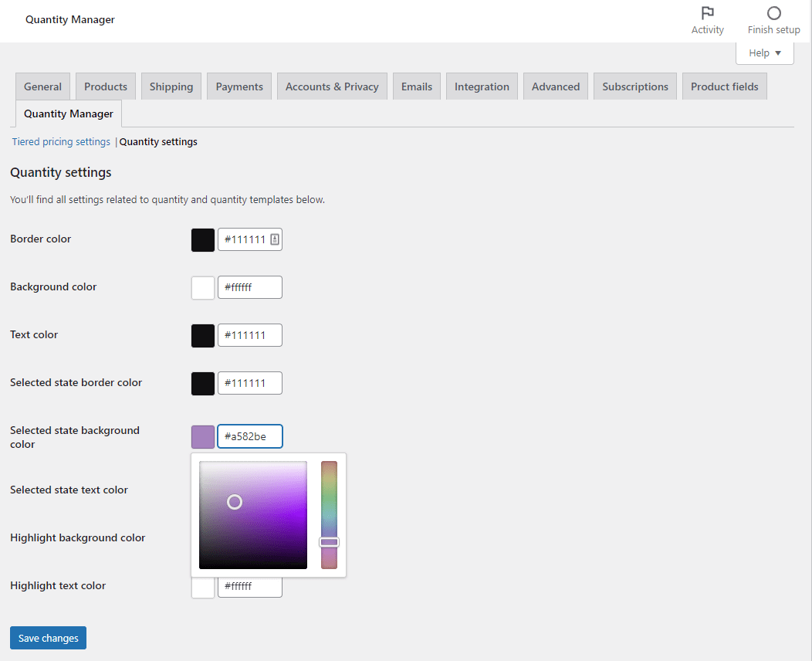Toggle the purple Selected state background swatch
Screen dimensions: 812x661
[203, 436]
